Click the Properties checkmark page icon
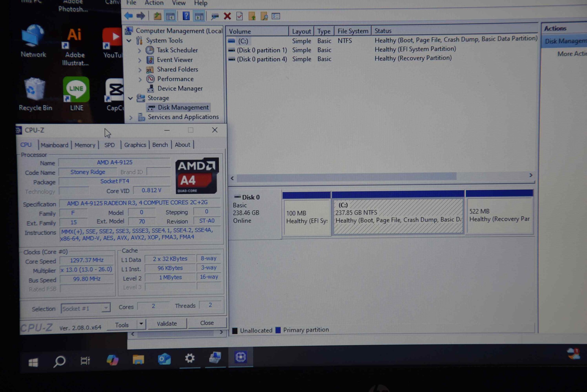This screenshot has height=392, width=587. coord(239,16)
